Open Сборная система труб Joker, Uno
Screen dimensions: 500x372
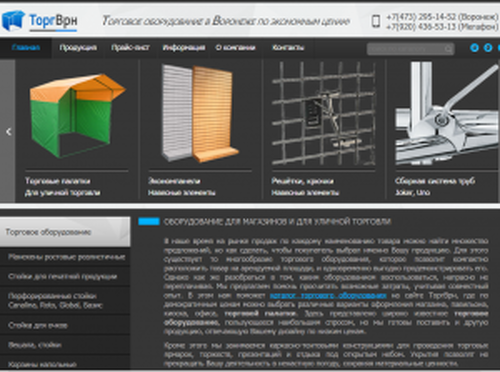click(x=435, y=186)
